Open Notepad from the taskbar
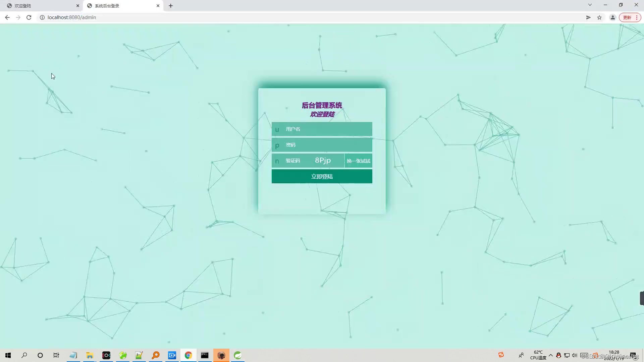 pyautogui.click(x=73, y=355)
